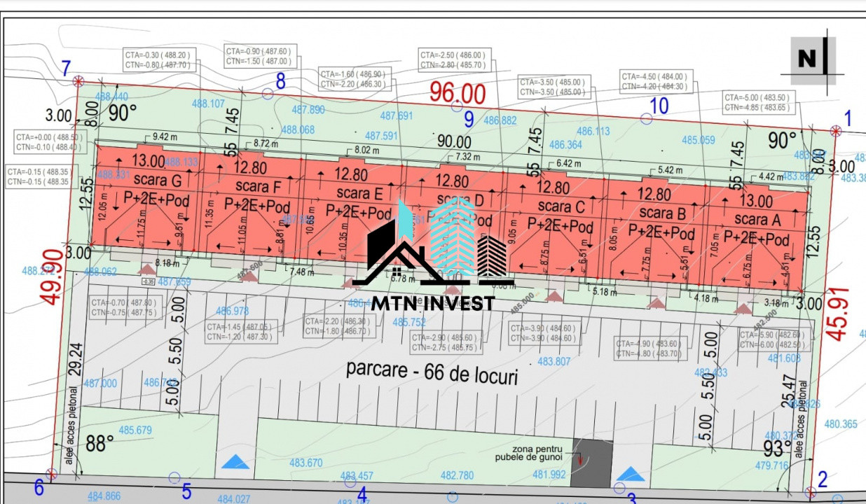Screen dimensions: 866x504
Task: Click the scara C label
Action: (x=561, y=206)
